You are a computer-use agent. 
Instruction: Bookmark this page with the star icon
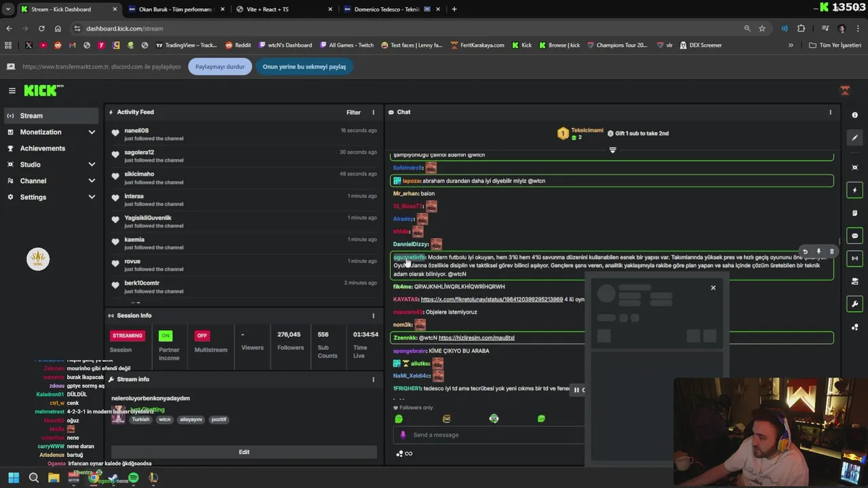762,28
